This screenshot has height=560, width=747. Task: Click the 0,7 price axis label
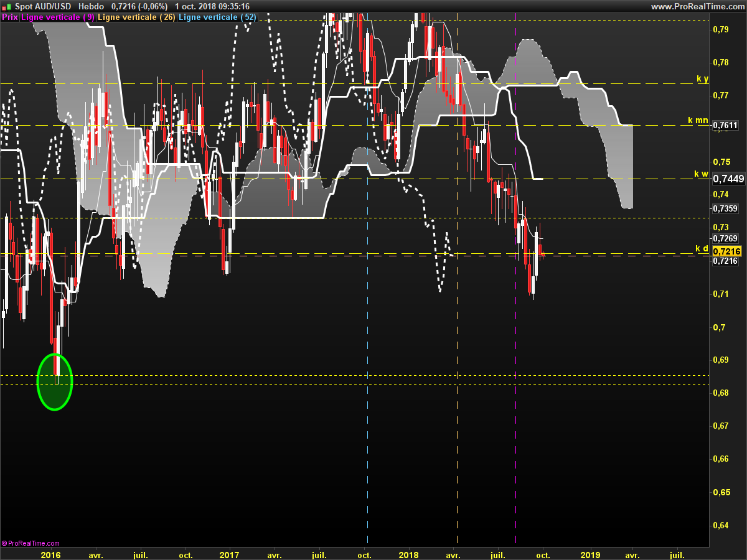tap(719, 327)
